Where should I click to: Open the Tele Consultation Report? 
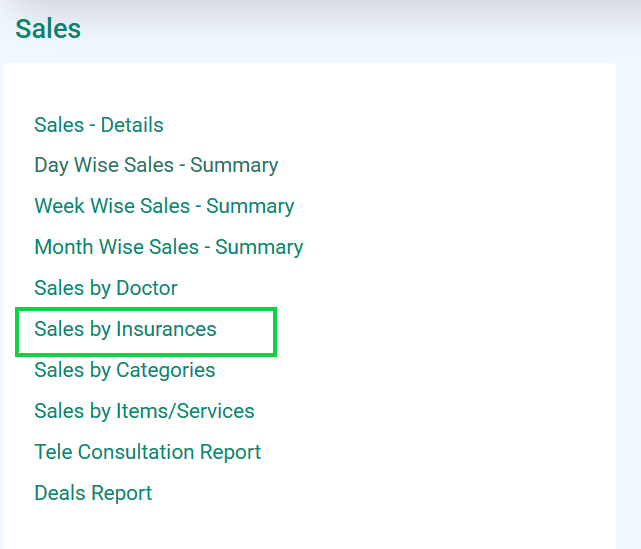point(148,452)
